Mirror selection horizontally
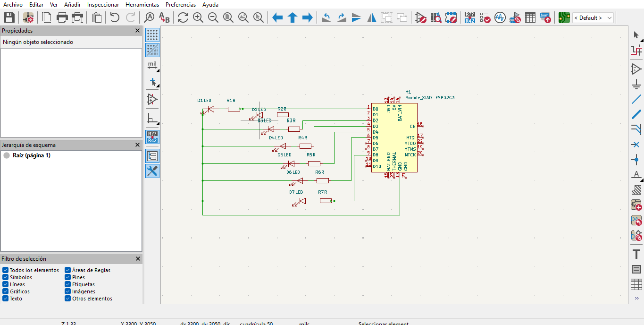The height and width of the screenshot is (325, 644). tap(372, 18)
